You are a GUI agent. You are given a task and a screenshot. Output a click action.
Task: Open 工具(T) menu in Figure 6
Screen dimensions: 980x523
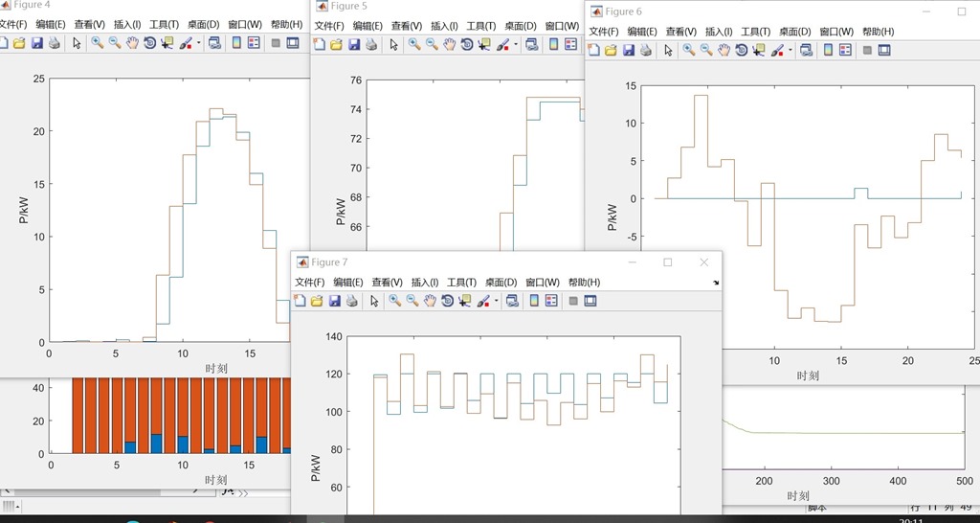[x=754, y=32]
